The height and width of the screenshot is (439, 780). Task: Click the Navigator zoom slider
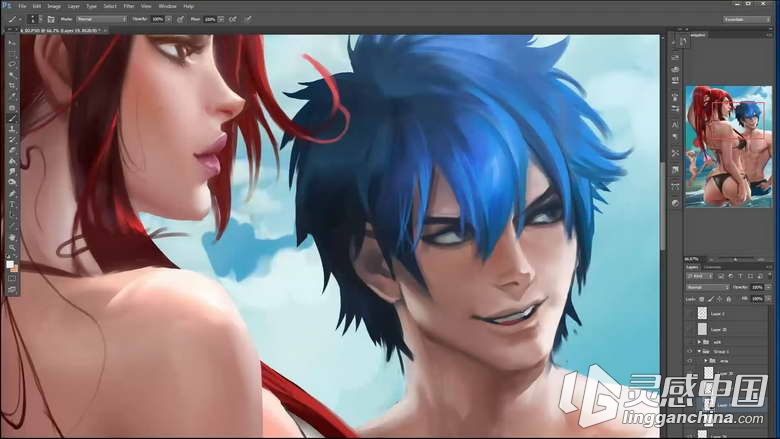[x=736, y=259]
